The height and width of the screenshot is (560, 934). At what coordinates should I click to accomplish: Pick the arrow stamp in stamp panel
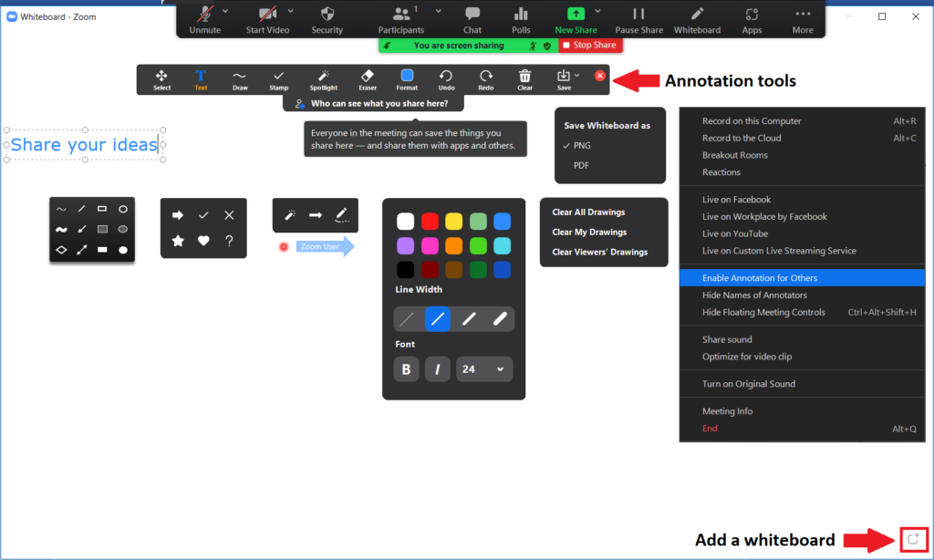(x=178, y=215)
